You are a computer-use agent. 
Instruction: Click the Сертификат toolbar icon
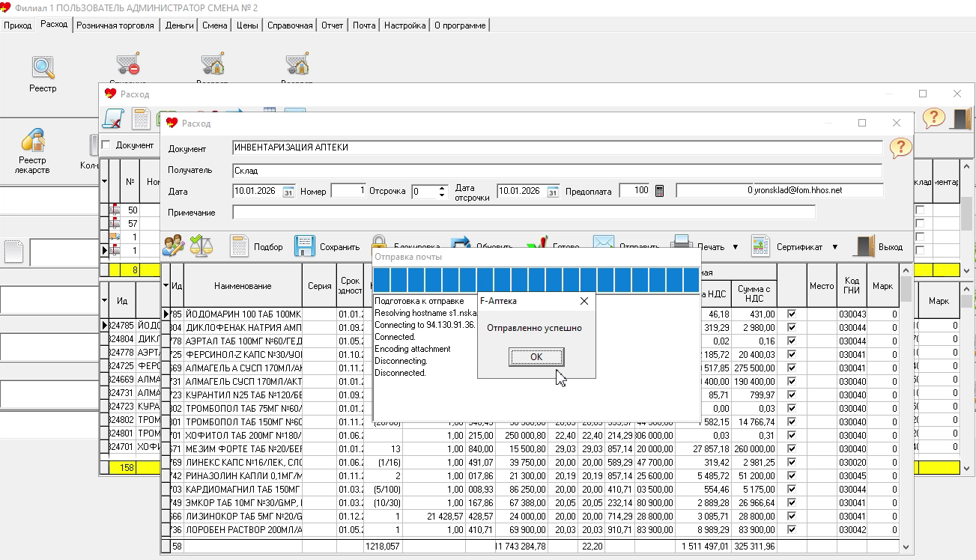pos(760,246)
